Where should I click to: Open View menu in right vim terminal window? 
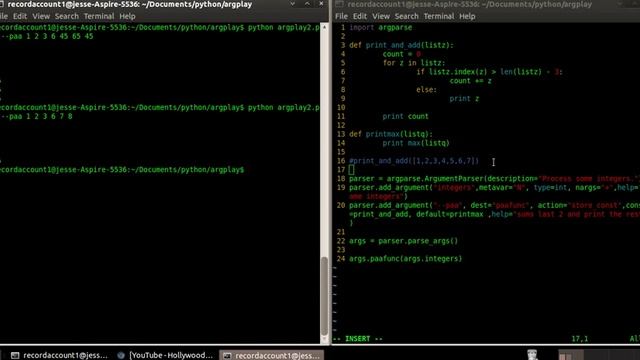click(381, 16)
